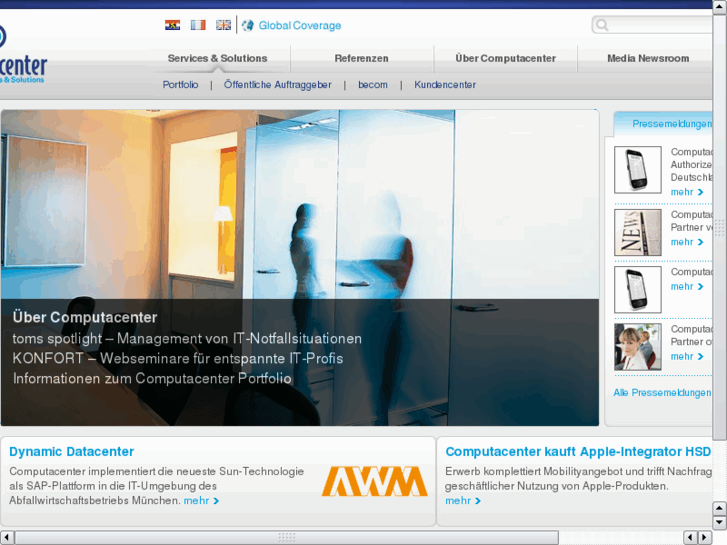Viewport: 727px width, 545px height.
Task: Open smartphone thumbnail in third press item
Action: [638, 289]
